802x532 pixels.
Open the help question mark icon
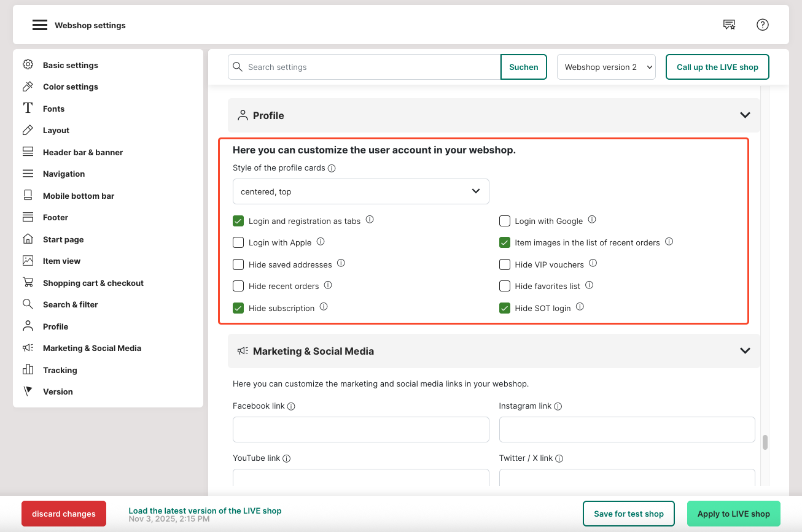click(x=763, y=25)
